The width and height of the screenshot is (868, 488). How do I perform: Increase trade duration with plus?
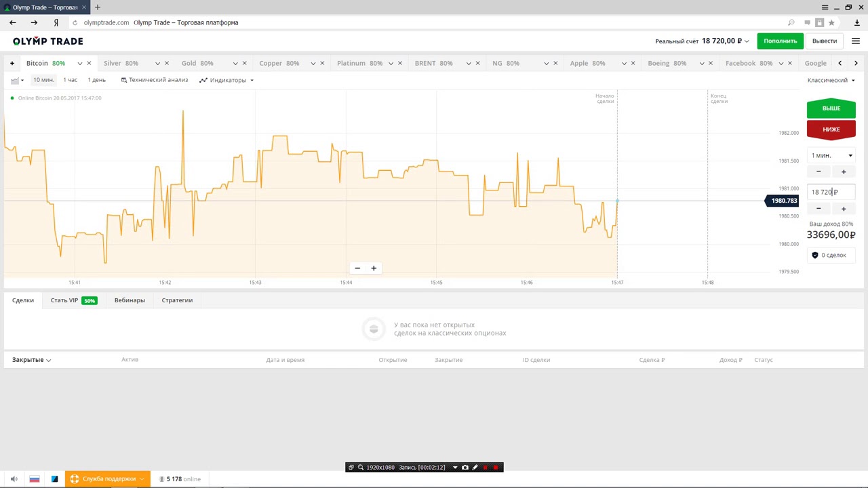pos(844,172)
